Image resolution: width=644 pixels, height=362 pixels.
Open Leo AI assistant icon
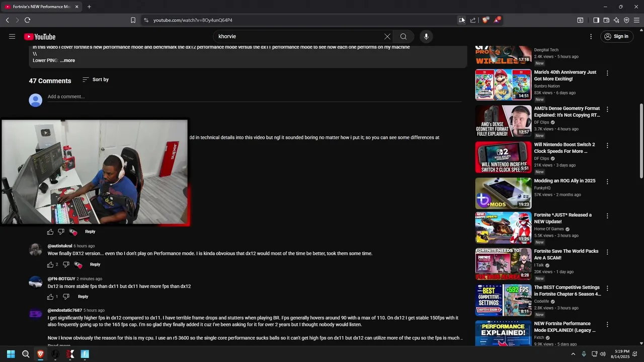tap(616, 20)
